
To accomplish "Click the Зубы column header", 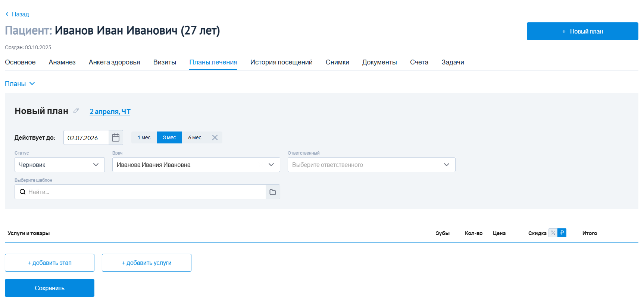I will pos(443,233).
